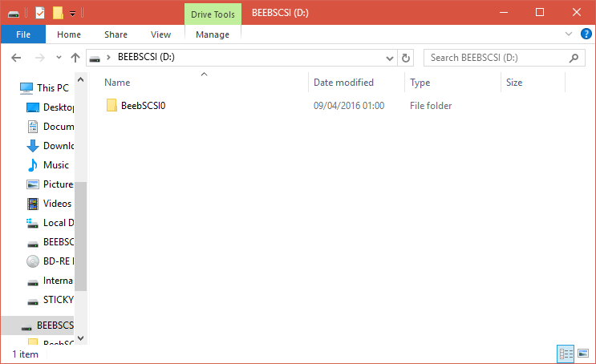Open the Customize Quick Access Toolbar dropdown

point(72,14)
